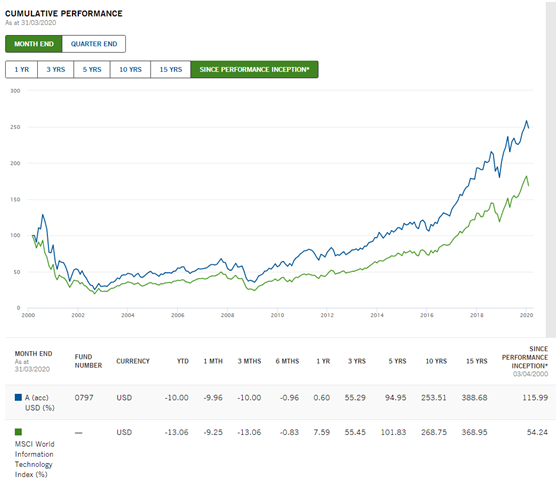
Task: Select the 10 YRS period tab
Action: (x=130, y=69)
